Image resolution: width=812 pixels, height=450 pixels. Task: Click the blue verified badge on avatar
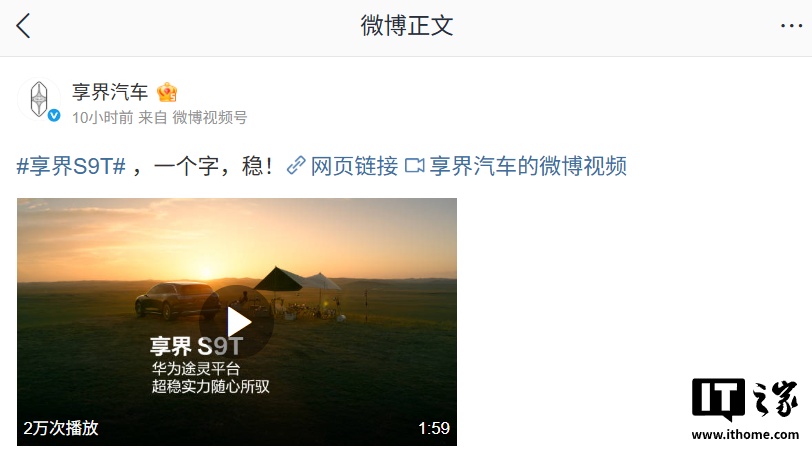coord(54,115)
